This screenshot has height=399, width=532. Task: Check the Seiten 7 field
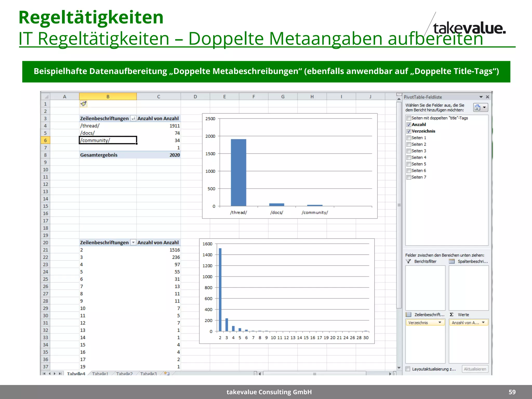[x=409, y=177]
